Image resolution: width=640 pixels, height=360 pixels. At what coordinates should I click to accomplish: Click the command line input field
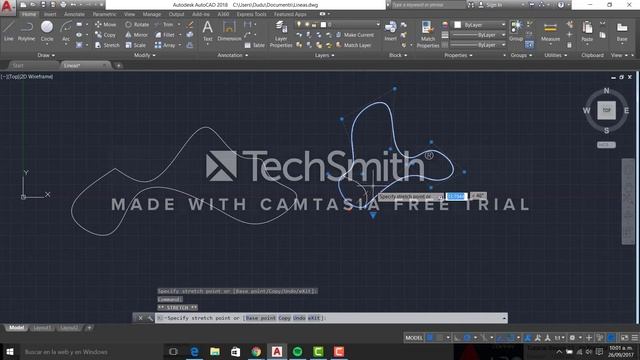pyautogui.click(x=331, y=318)
